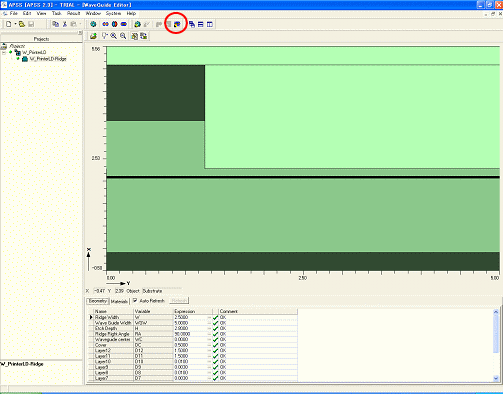Click the parameter table scrollbar down arrow
The height and width of the screenshot is (394, 503).
tap(496, 378)
